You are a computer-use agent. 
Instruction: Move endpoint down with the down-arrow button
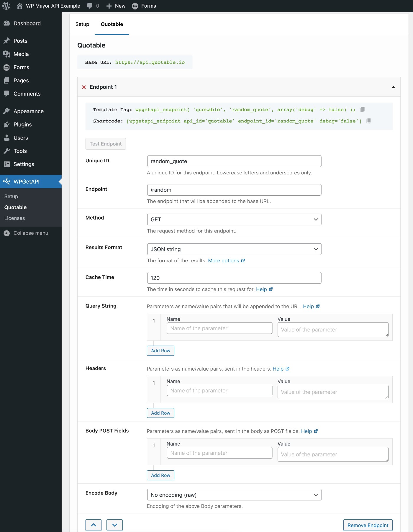[x=115, y=525]
